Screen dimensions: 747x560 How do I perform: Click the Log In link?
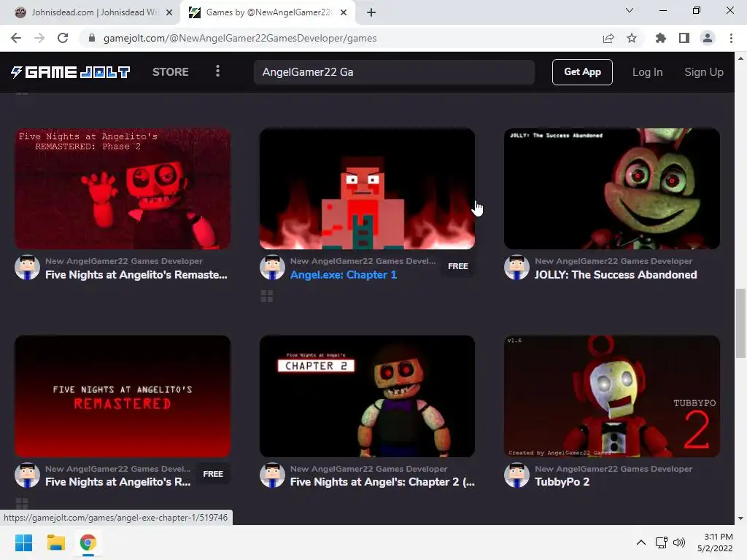648,72
